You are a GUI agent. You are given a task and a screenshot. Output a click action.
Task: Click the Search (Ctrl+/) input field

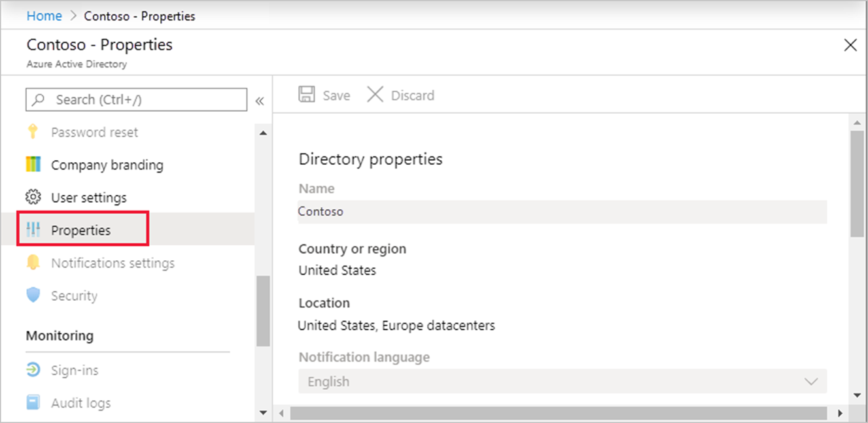(x=136, y=99)
